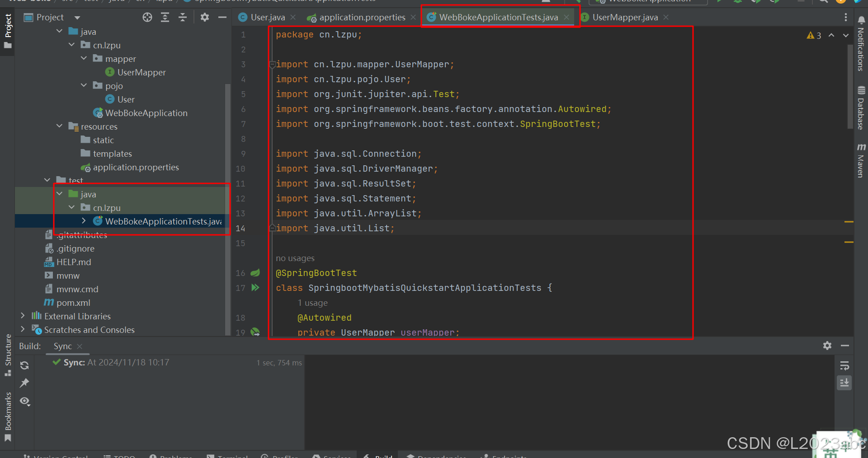Go to previous highlighted error arrow

coord(831,35)
